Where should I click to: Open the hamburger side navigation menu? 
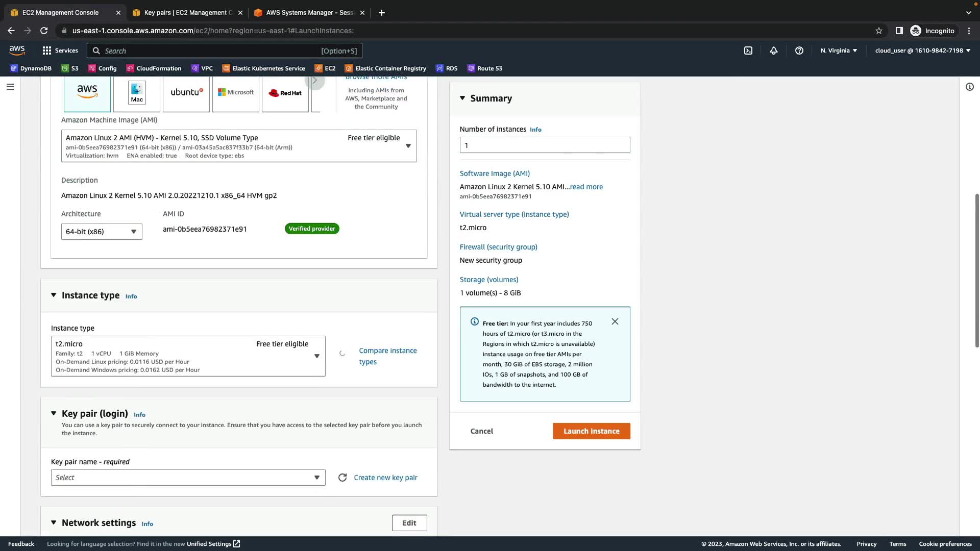(x=10, y=87)
